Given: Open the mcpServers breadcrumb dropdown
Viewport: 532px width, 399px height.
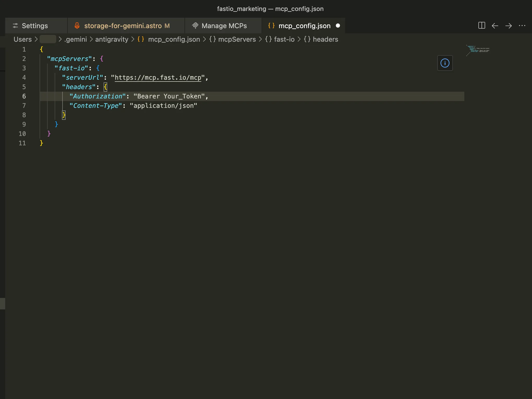Looking at the screenshot, I should 237,39.
